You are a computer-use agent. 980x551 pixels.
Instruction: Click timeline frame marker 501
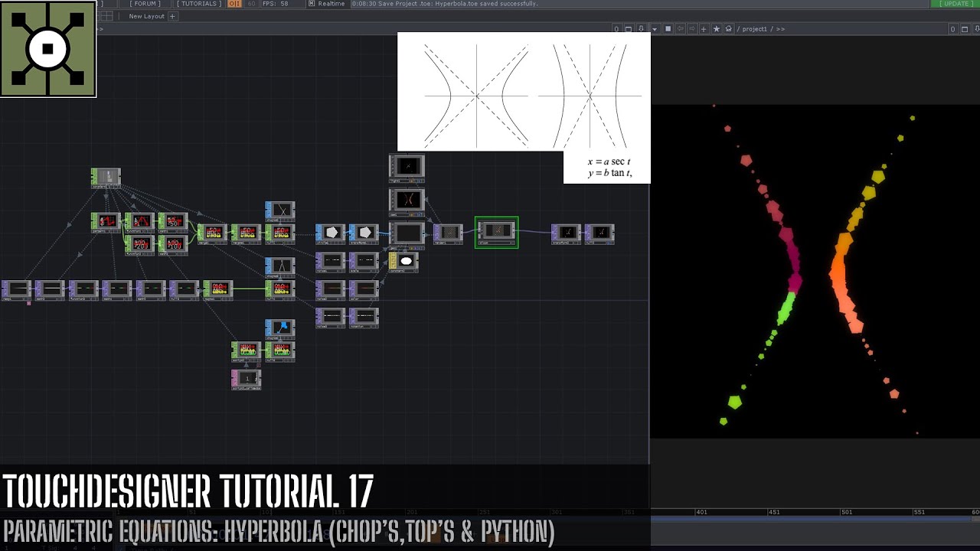[x=847, y=512]
